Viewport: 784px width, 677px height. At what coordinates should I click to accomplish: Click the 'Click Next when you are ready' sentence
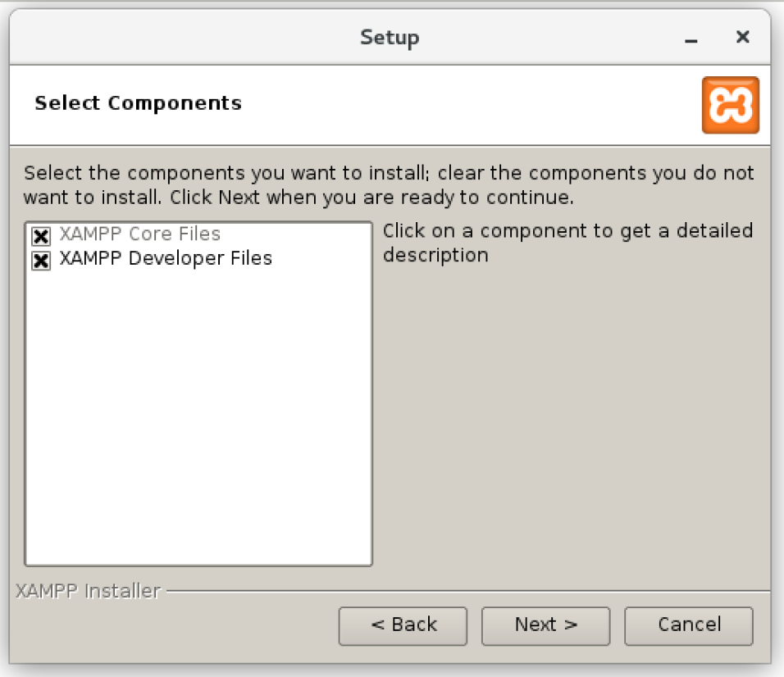point(371,198)
